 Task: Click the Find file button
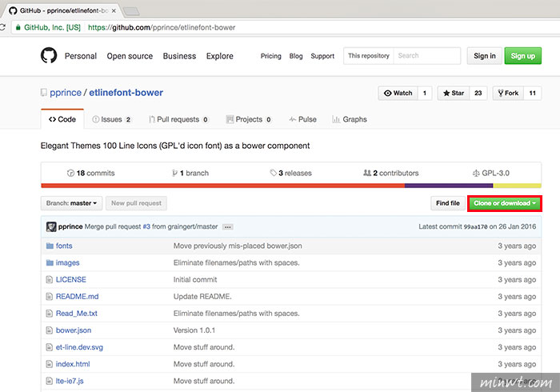click(x=448, y=203)
